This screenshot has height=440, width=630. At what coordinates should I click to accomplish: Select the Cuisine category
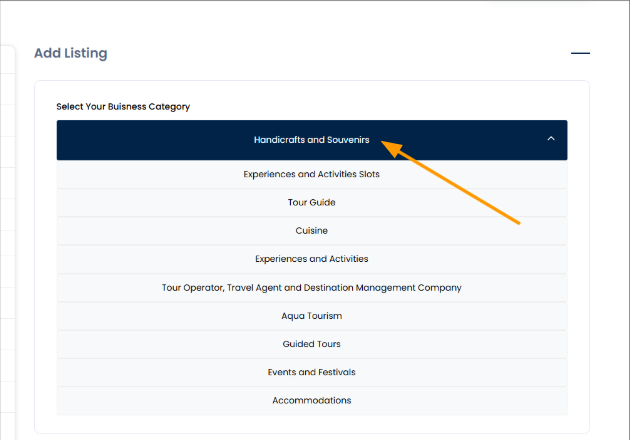click(x=311, y=230)
